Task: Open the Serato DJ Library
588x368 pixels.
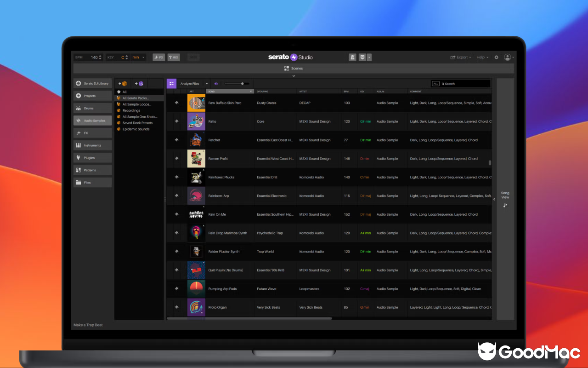Action: tap(92, 83)
